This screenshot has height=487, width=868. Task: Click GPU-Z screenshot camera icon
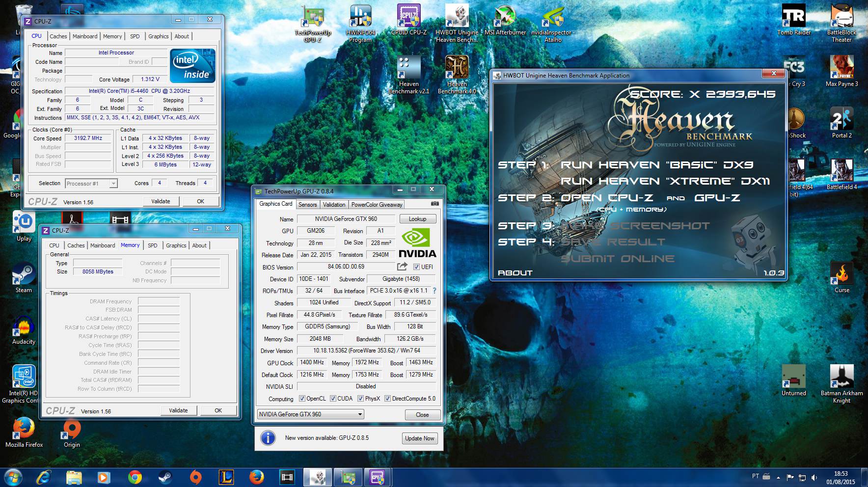coord(434,204)
